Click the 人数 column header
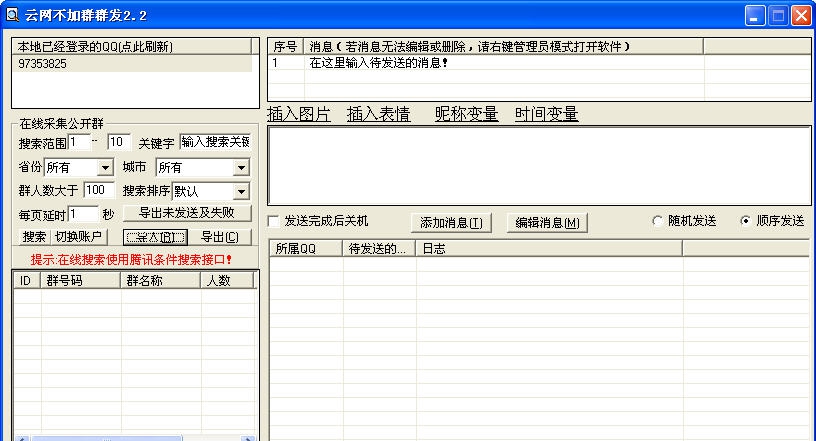 pyautogui.click(x=227, y=281)
